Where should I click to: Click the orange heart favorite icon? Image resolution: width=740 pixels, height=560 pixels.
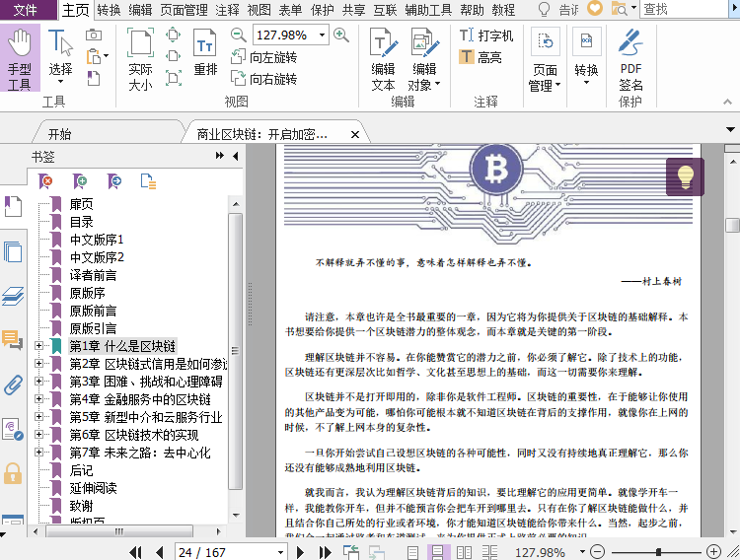595,8
